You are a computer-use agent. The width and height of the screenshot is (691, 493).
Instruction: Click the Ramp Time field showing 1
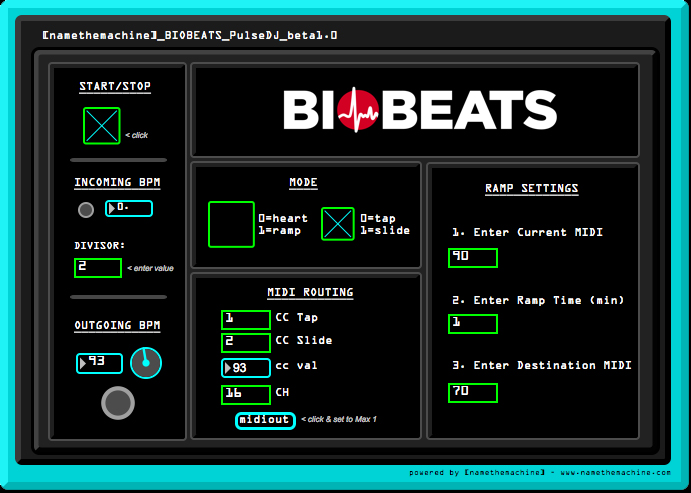[473, 324]
